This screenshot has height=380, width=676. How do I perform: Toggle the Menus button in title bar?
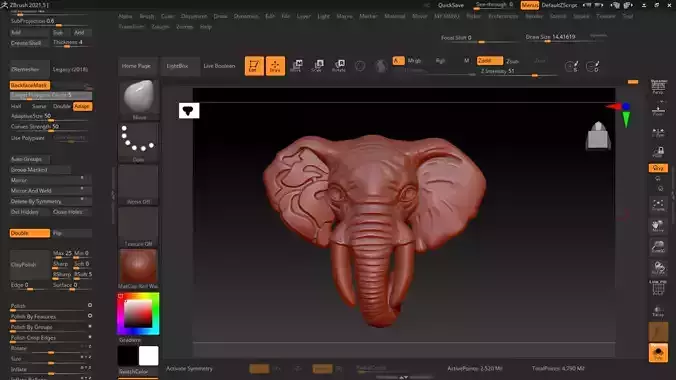529,5
